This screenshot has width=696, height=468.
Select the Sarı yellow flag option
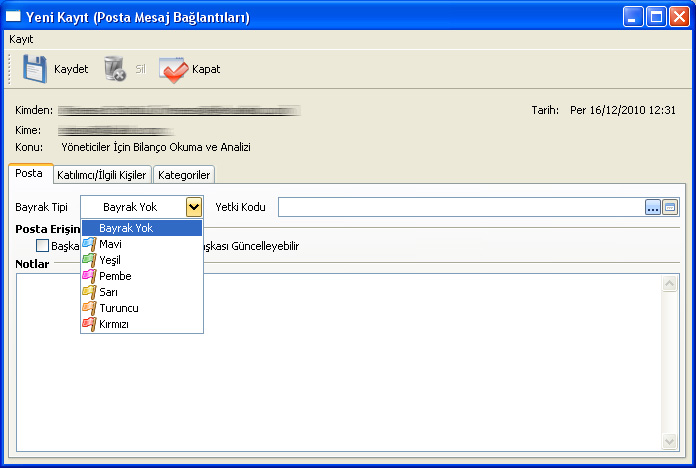pyautogui.click(x=108, y=292)
